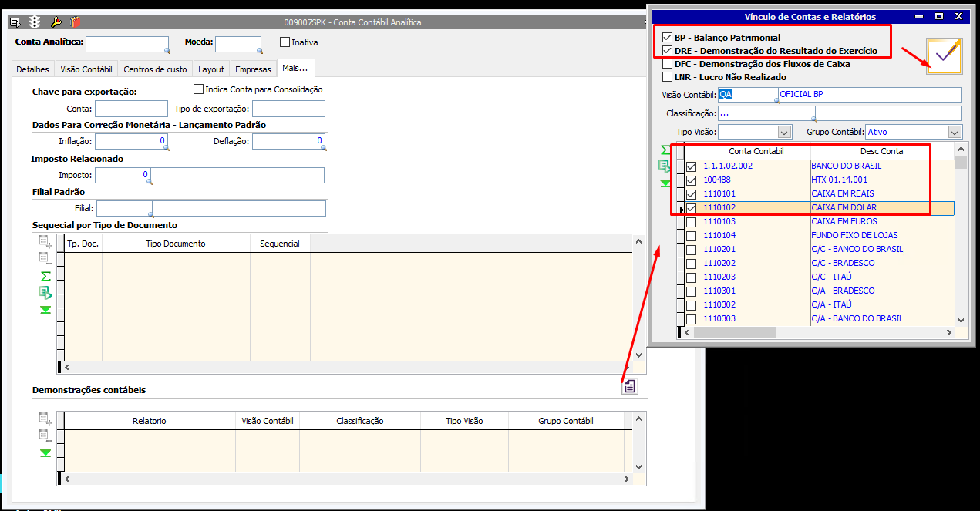Click the Inflação lookup magnifier

coord(166,146)
